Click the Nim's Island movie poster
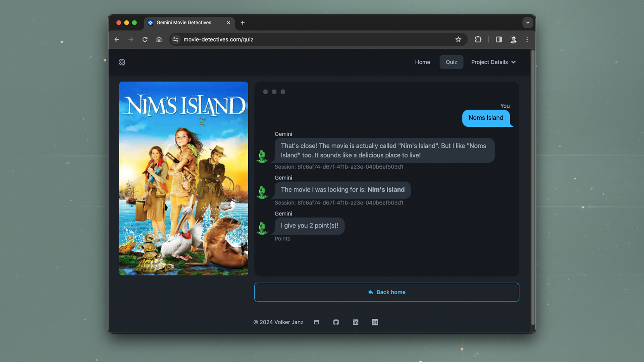Viewport: 644px width, 362px height. coord(183,178)
